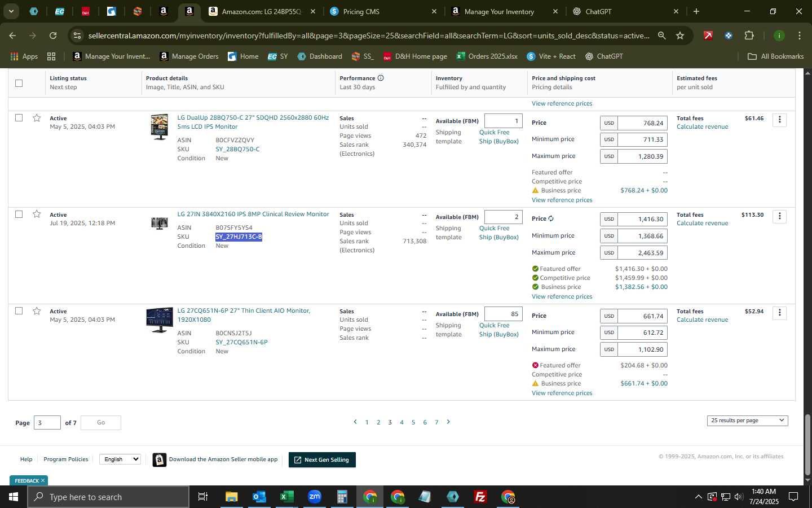
Task: Check the LG 27IN Clinical Review Monitor row checkbox
Action: click(19, 214)
